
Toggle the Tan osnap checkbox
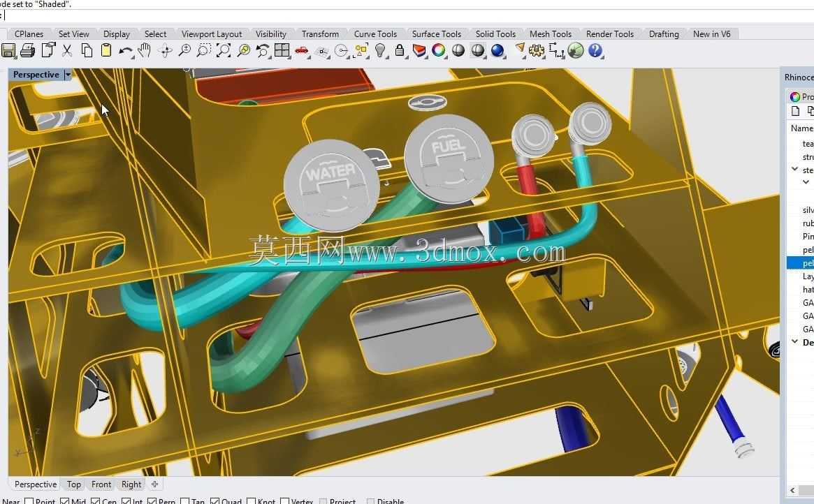(x=185, y=501)
